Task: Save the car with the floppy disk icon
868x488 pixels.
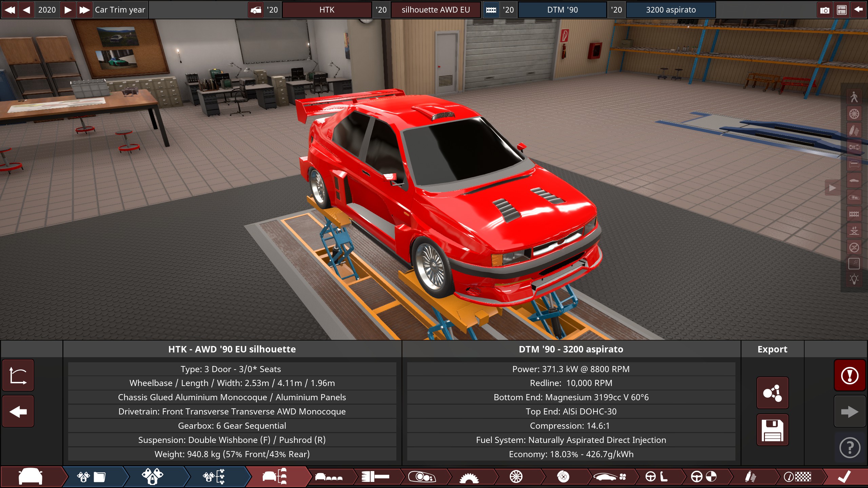Action: click(x=772, y=430)
